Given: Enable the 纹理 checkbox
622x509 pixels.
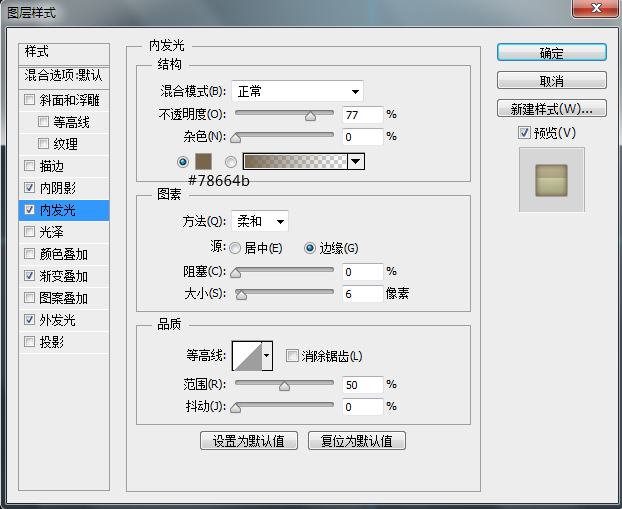Looking at the screenshot, I should [43, 143].
